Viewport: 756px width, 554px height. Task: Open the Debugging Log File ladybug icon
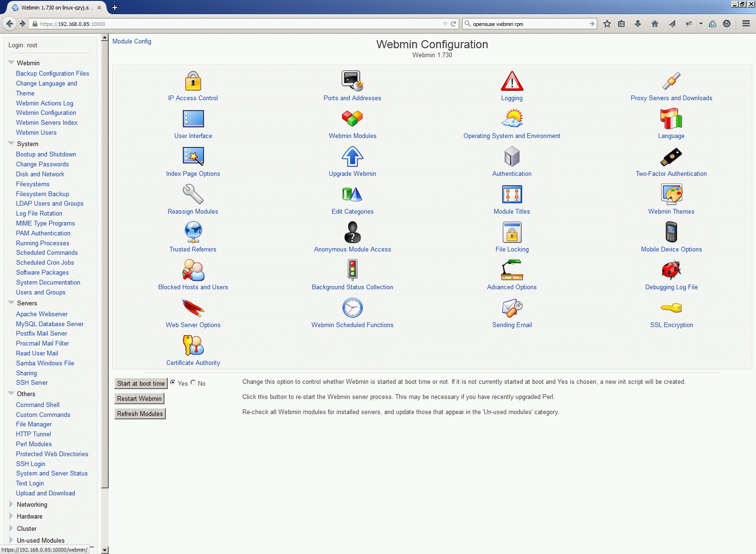(671, 270)
